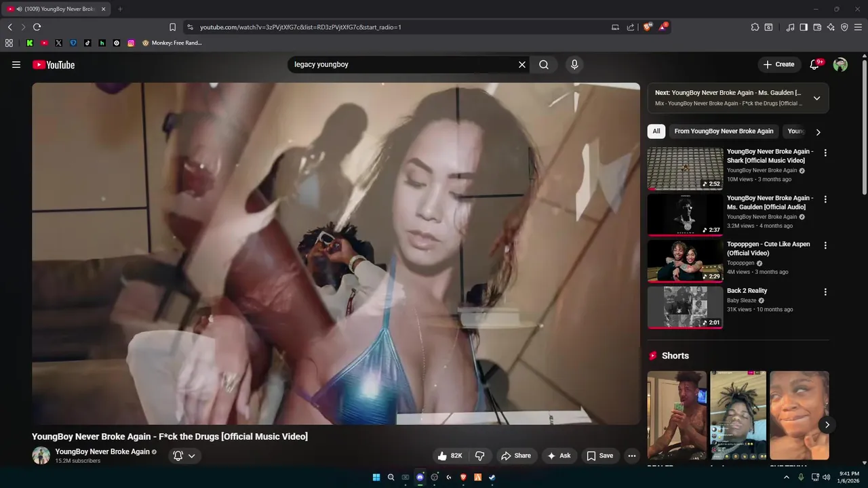Open the site settings icon in the address bar
The image size is (868, 488).
190,27
